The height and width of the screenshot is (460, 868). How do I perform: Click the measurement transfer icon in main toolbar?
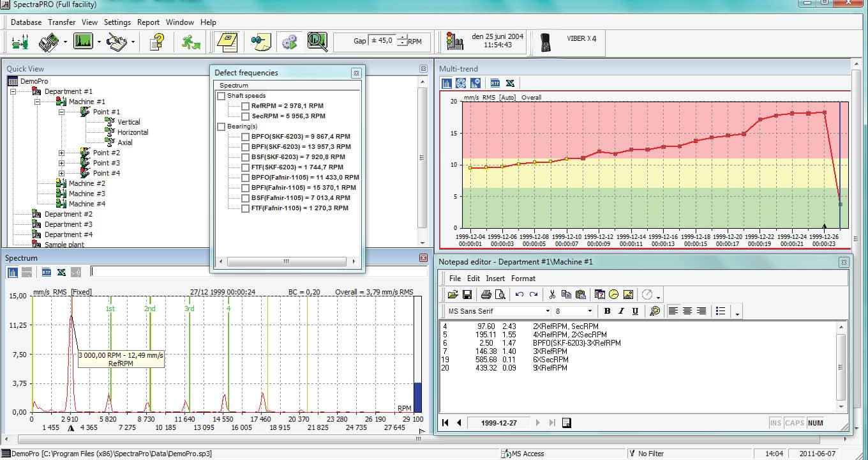tap(49, 43)
